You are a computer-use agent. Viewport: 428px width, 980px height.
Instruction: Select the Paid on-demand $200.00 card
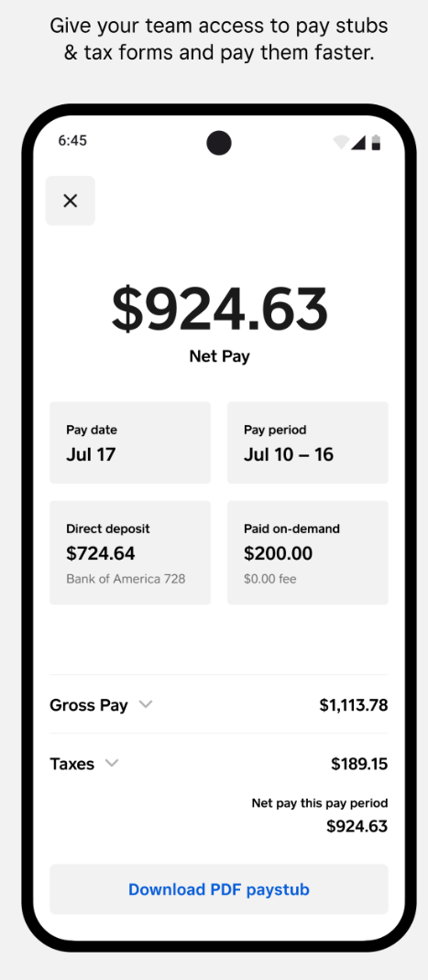click(x=308, y=552)
